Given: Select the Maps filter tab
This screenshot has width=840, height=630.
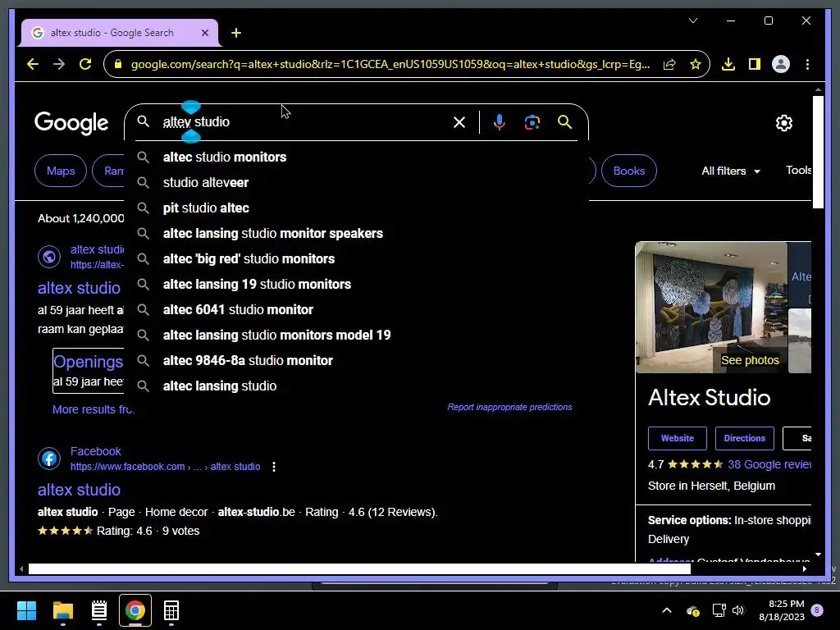Looking at the screenshot, I should tap(61, 171).
